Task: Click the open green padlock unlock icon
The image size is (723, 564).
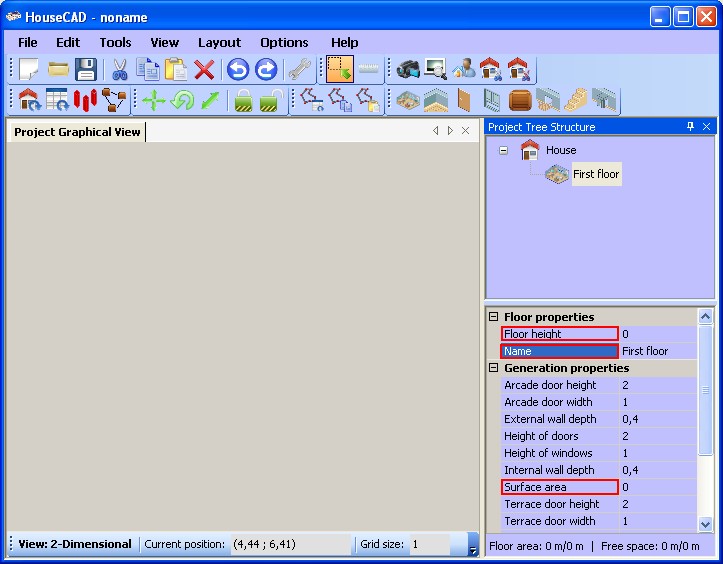Action: (x=271, y=100)
